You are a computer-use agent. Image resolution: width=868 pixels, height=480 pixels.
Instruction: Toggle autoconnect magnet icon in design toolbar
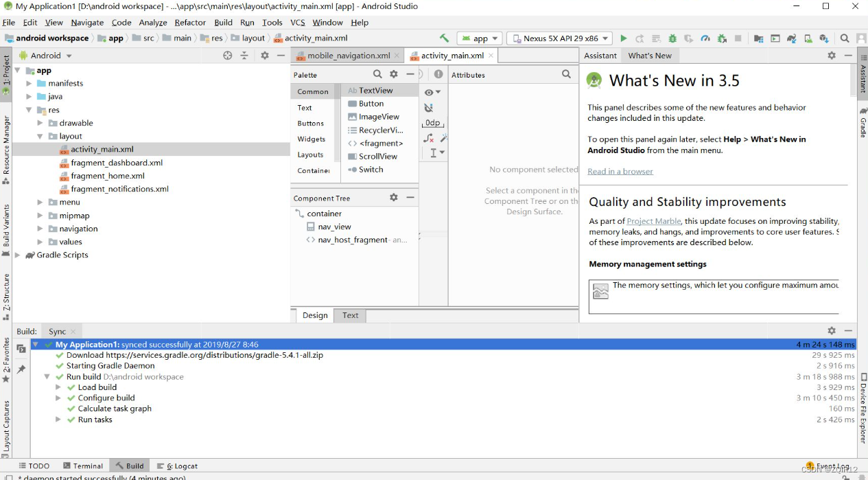[x=429, y=108]
